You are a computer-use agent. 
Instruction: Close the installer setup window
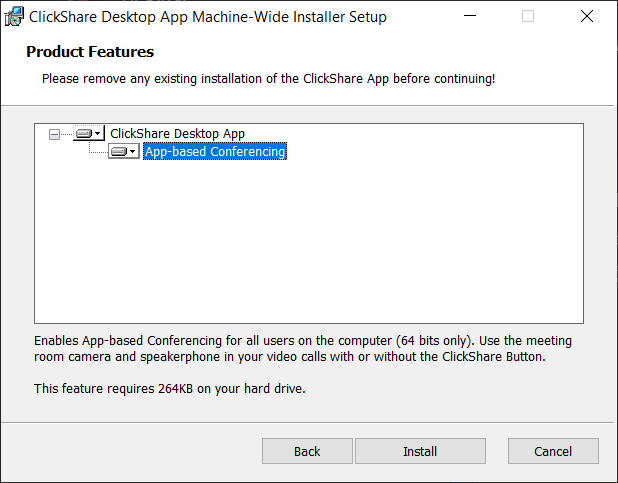pyautogui.click(x=587, y=16)
